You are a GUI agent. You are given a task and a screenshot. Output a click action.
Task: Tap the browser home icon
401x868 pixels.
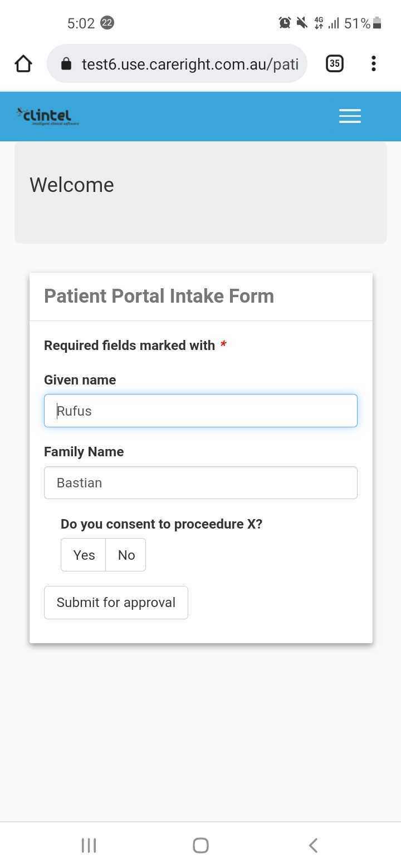pos(23,64)
